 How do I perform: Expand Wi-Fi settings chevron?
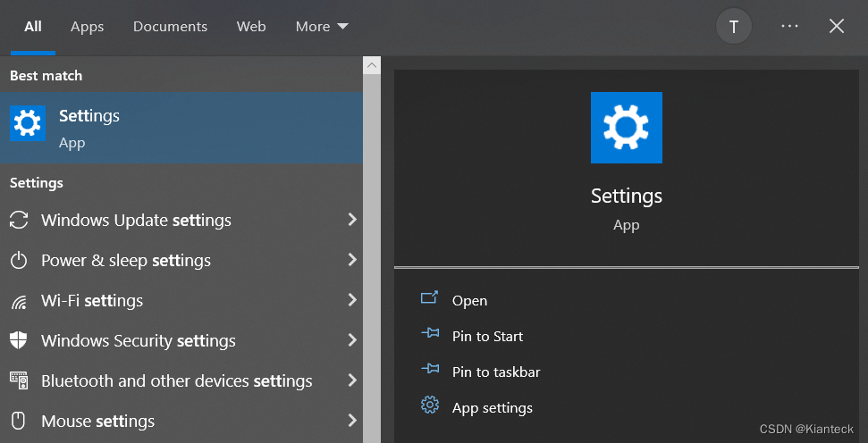click(x=352, y=300)
